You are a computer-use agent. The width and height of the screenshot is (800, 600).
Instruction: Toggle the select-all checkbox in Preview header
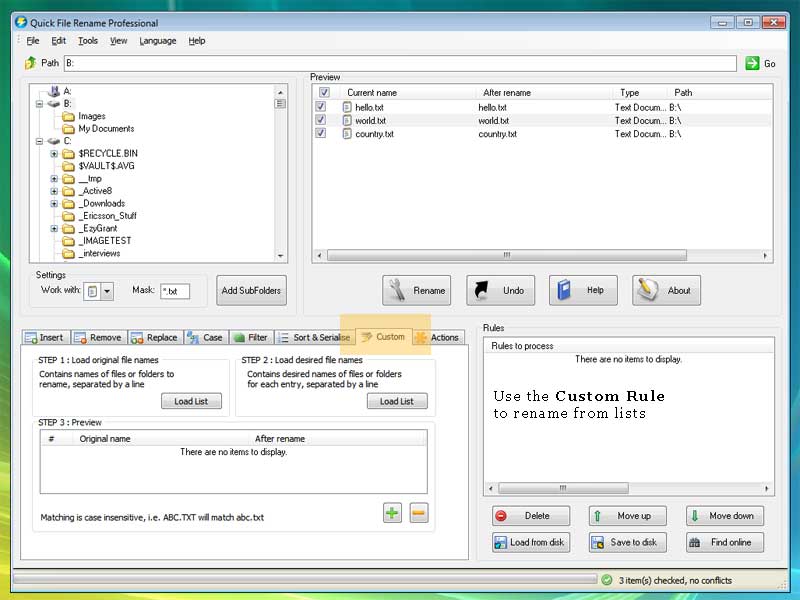tap(324, 92)
